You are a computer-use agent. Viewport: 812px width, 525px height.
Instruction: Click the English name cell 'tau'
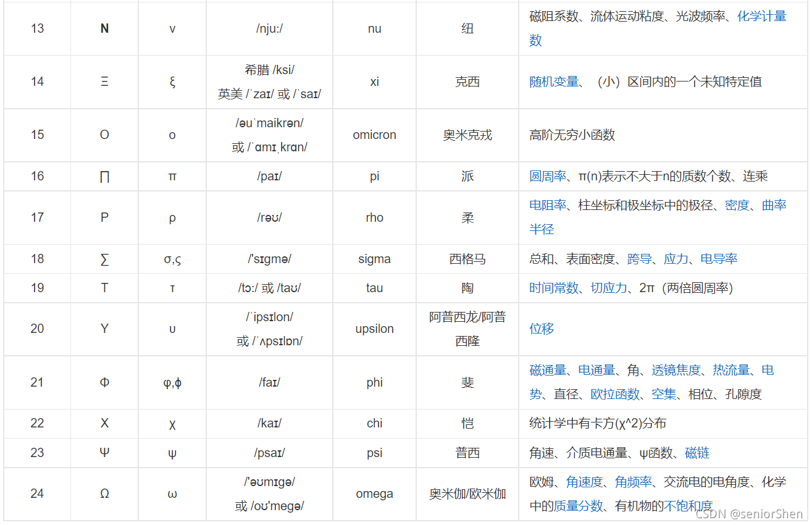pyautogui.click(x=374, y=288)
